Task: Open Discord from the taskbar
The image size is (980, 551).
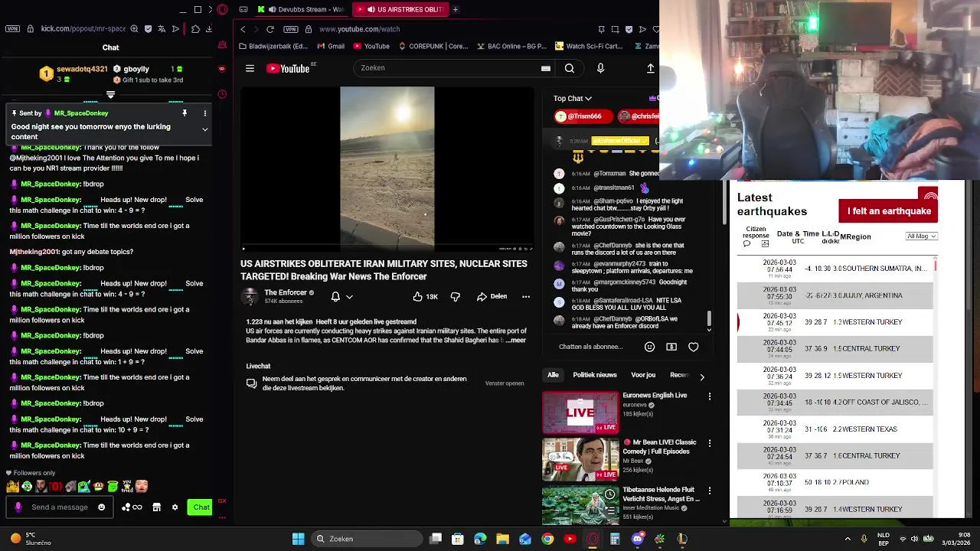Action: pos(637,539)
